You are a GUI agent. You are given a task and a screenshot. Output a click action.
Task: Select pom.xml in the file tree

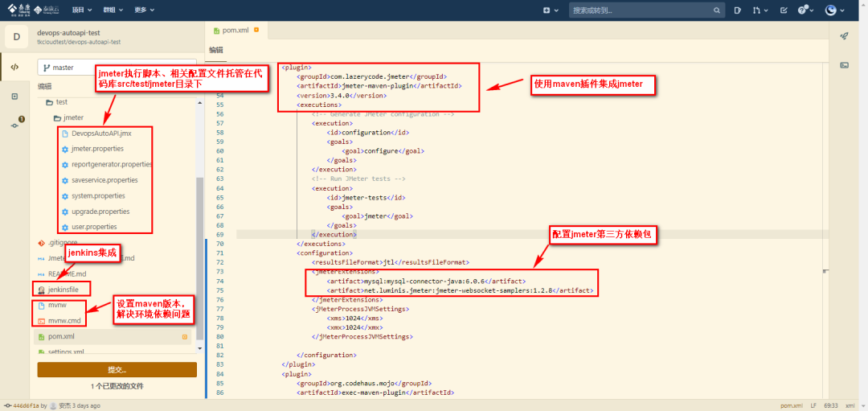[113, 336]
